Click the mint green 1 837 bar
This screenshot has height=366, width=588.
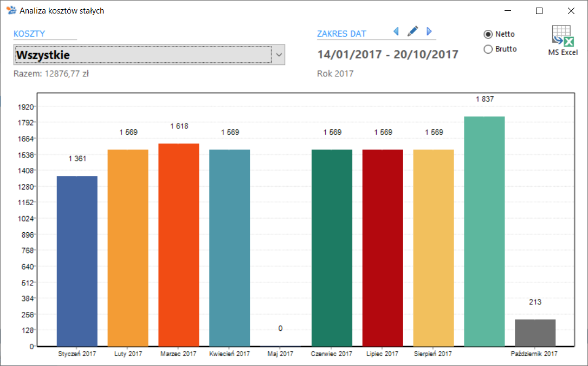(x=484, y=232)
